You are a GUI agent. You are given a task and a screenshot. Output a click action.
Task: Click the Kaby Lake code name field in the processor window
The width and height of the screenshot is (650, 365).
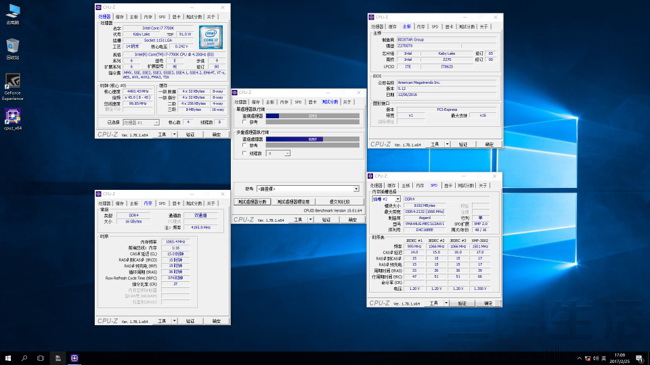[x=142, y=34]
